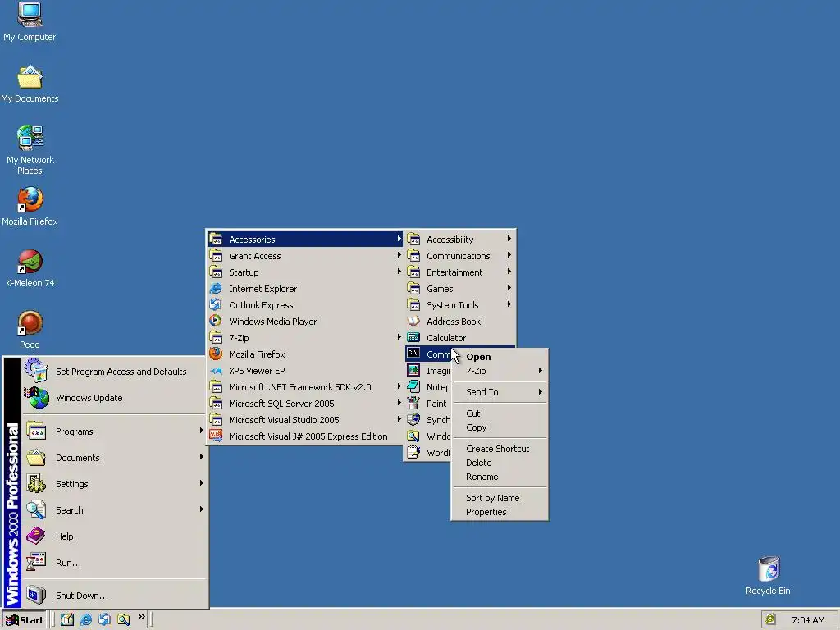
Task: Click the Calculator icon in Accessories
Action: (x=413, y=337)
